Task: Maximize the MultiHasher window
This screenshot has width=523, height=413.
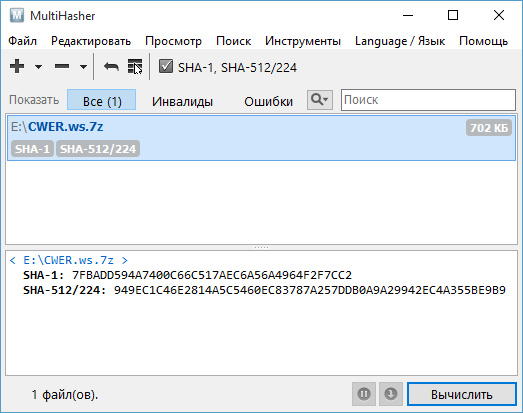Action: (x=453, y=15)
